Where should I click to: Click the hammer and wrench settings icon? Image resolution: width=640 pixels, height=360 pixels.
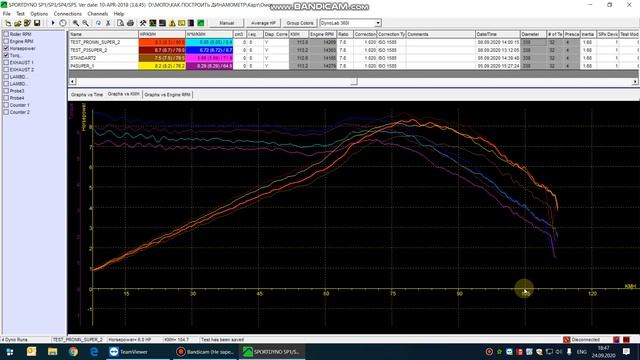[x=143, y=23]
